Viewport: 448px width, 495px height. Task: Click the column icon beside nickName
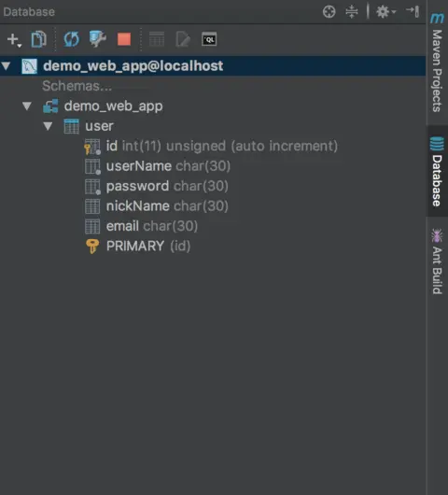point(92,206)
